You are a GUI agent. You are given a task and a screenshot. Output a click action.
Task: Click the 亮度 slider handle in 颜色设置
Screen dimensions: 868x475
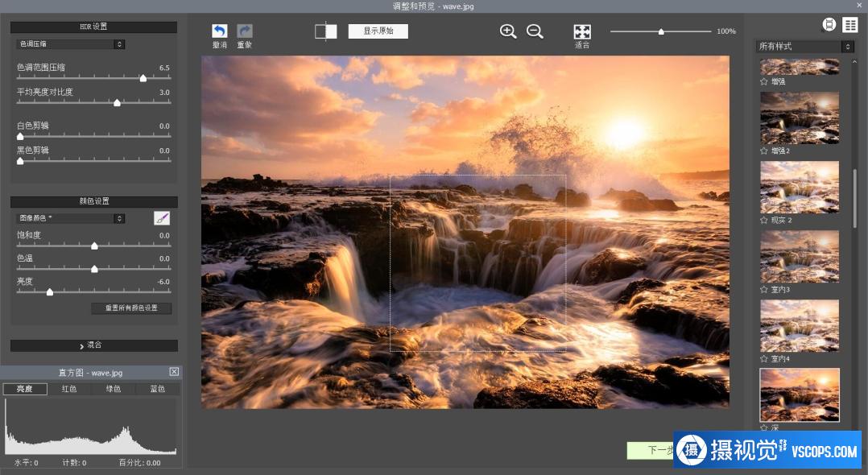click(x=50, y=291)
